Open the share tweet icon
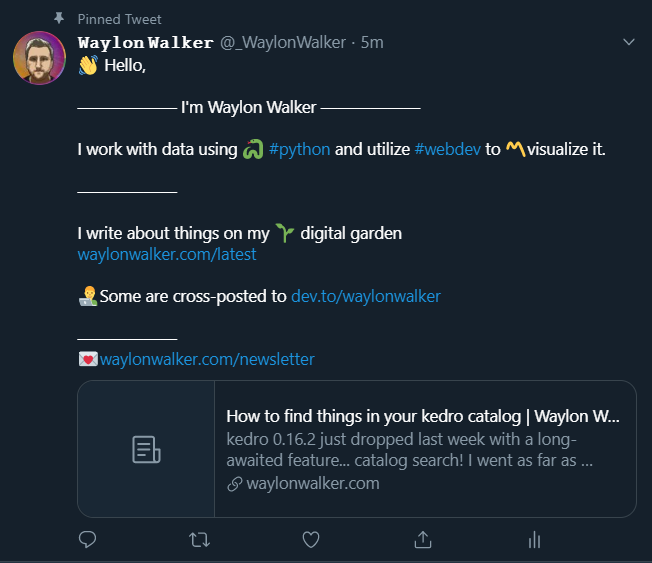 (422, 540)
